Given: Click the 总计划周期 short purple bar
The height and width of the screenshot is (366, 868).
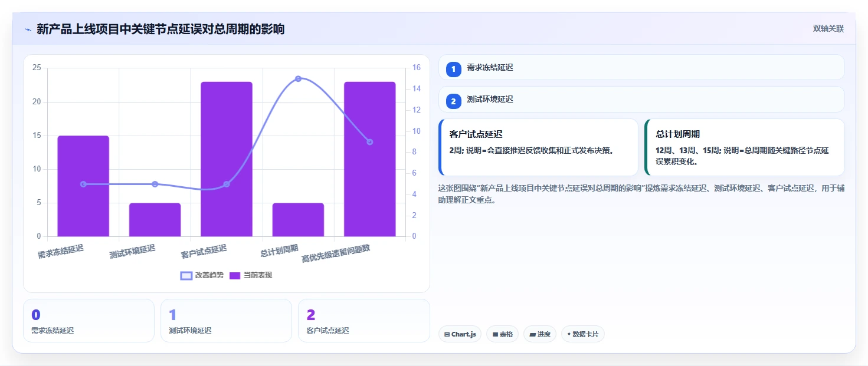Looking at the screenshot, I should [298, 220].
